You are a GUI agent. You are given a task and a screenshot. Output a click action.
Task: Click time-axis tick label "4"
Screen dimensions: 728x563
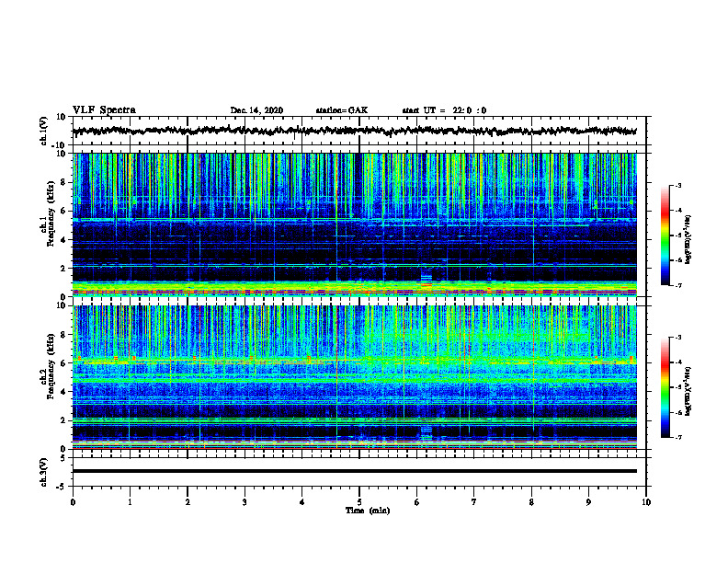click(x=301, y=502)
